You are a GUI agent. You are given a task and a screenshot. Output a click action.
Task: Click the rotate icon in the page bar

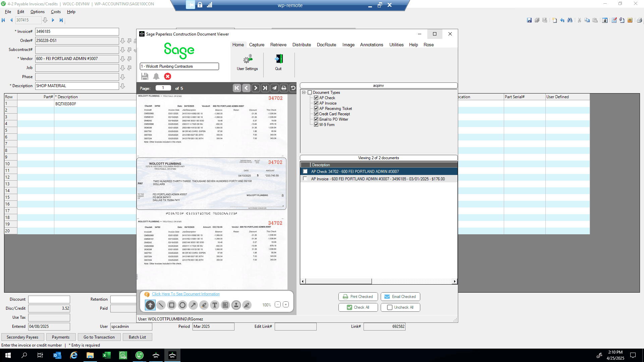point(293,88)
